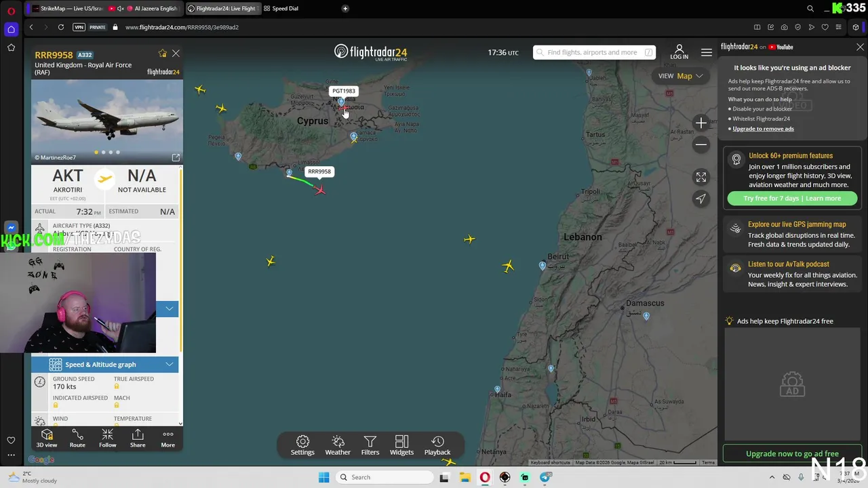Reload the page
This screenshot has height=488, width=868.
coord(61,27)
